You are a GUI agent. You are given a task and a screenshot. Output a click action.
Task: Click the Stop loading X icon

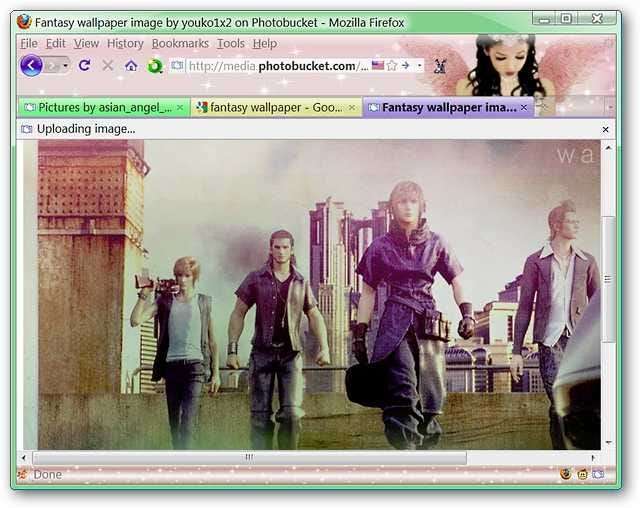click(108, 65)
